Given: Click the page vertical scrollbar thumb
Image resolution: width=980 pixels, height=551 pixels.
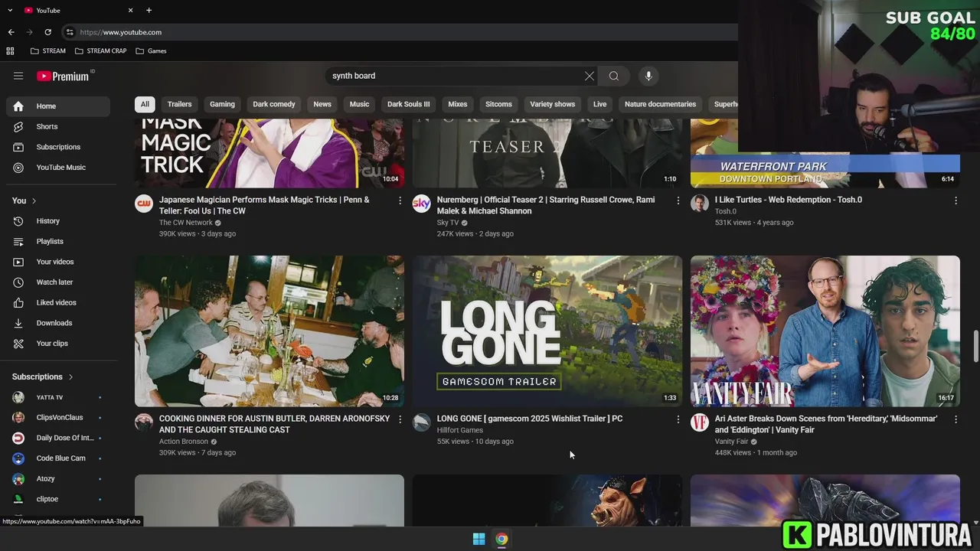Looking at the screenshot, I should [x=975, y=346].
